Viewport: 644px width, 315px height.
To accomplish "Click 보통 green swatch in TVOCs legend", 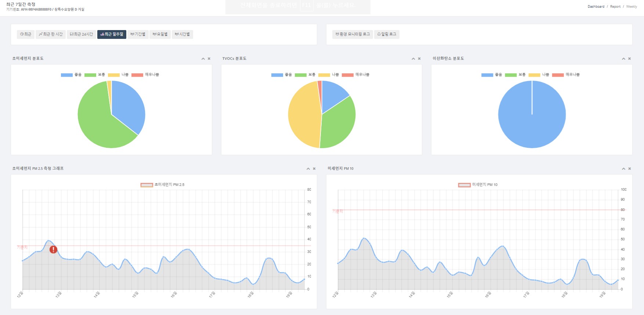I will coord(300,75).
